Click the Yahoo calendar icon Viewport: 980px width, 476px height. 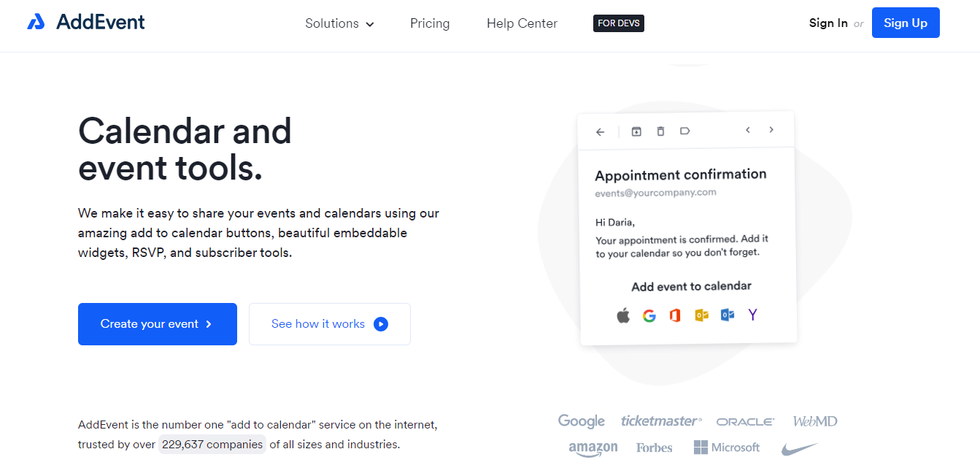pos(753,315)
